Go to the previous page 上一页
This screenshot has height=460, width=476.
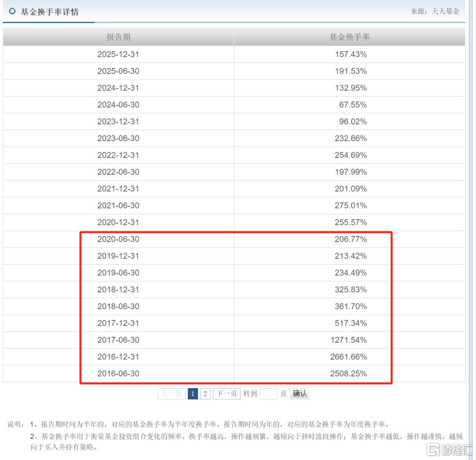tap(171, 394)
